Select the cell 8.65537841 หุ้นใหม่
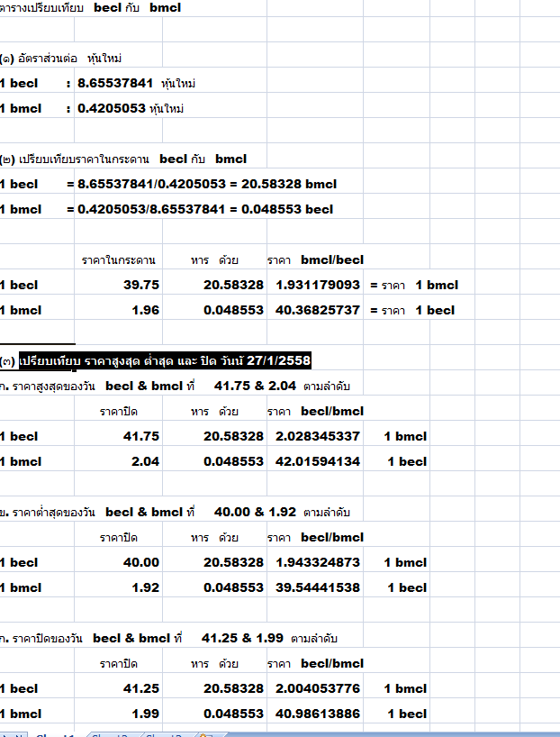 (136, 84)
